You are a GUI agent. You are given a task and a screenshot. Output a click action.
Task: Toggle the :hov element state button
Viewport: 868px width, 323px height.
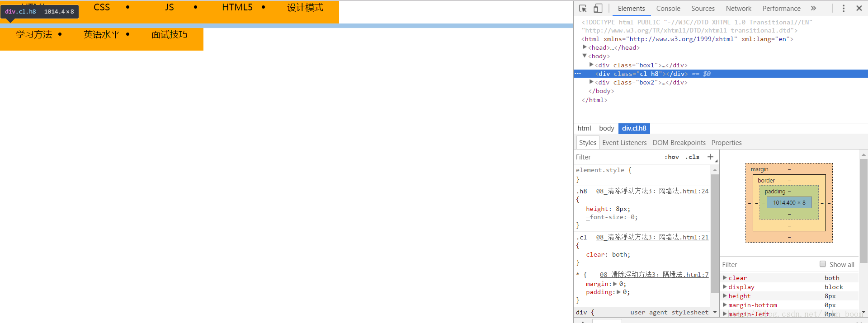672,157
